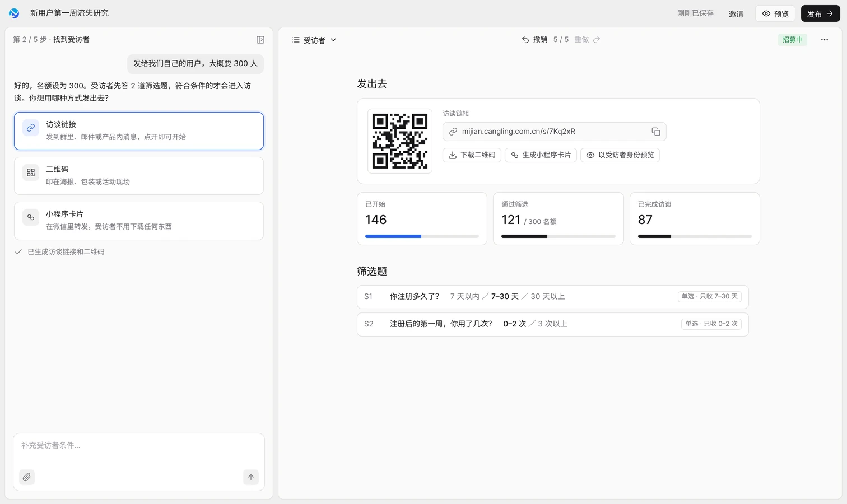The height and width of the screenshot is (504, 847).
Task: Click the 刚刚已保存 save status
Action: point(695,13)
